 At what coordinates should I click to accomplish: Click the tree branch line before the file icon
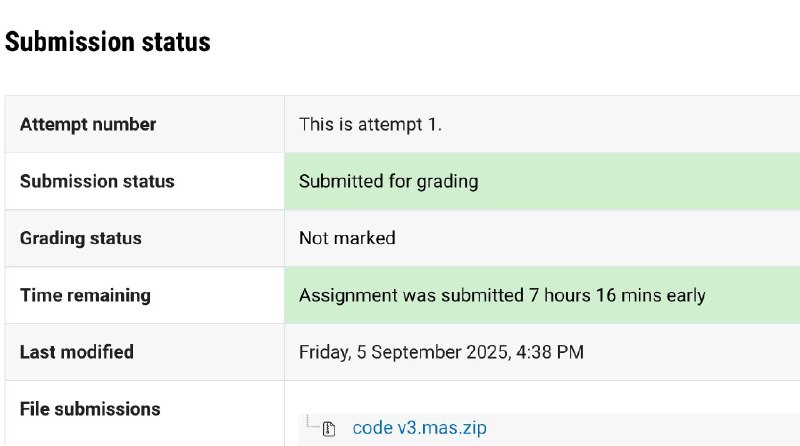pos(312,424)
